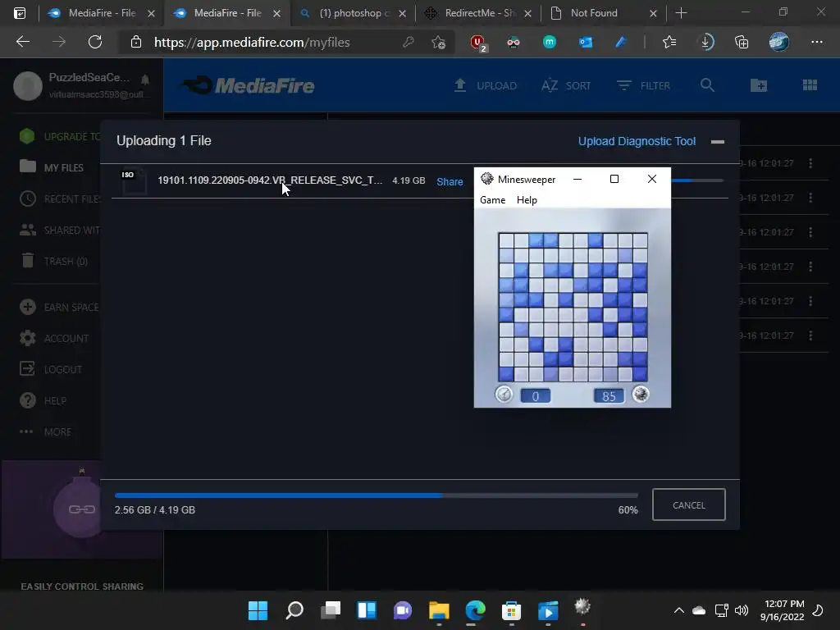Viewport: 840px width, 630px height.
Task: Add page to favorites star icon
Action: click(438, 42)
